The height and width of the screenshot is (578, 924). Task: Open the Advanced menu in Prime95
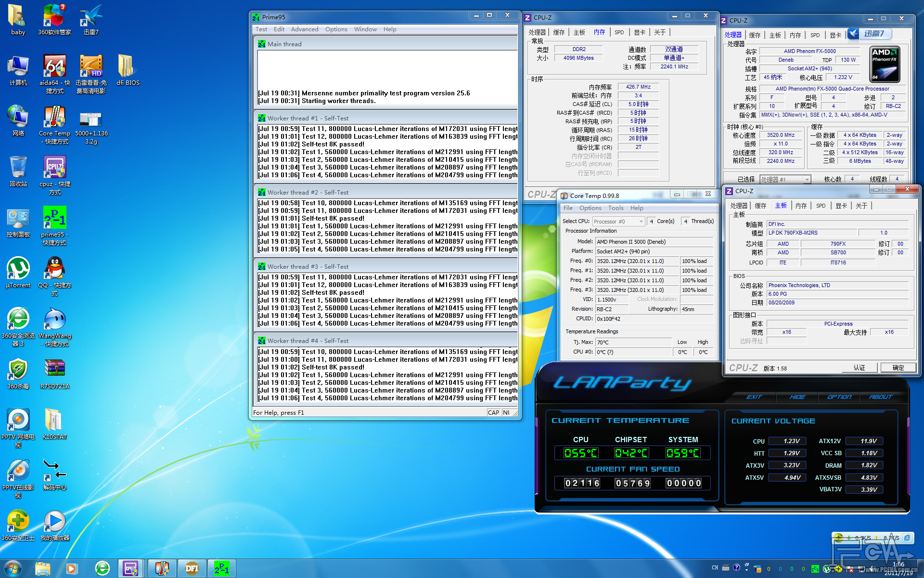(x=305, y=29)
